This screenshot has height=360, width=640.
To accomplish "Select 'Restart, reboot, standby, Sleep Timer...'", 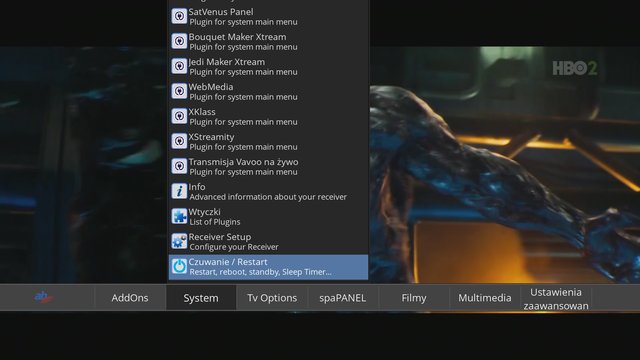I will [260, 272].
